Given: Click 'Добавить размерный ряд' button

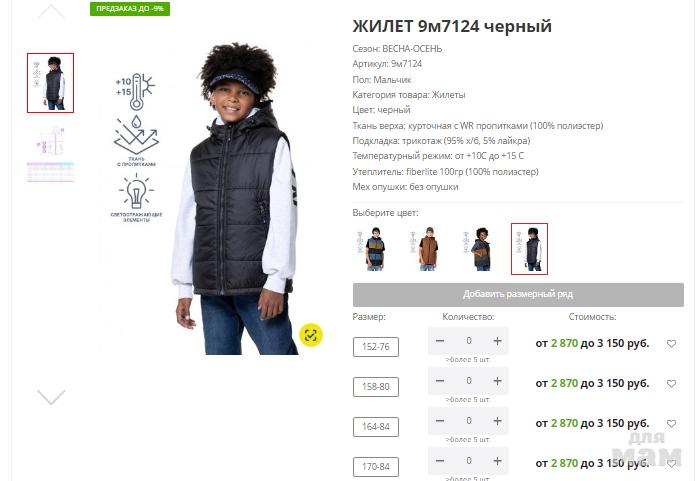Looking at the screenshot, I should [518, 294].
